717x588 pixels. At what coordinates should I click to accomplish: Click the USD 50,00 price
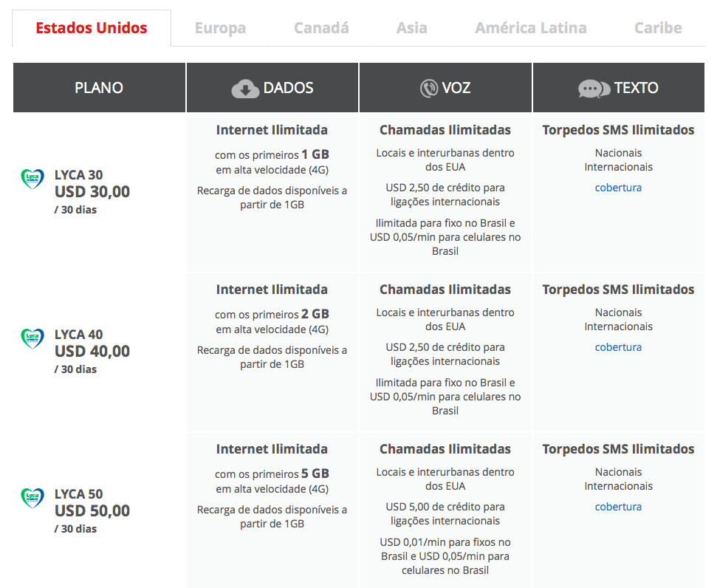coord(92,511)
